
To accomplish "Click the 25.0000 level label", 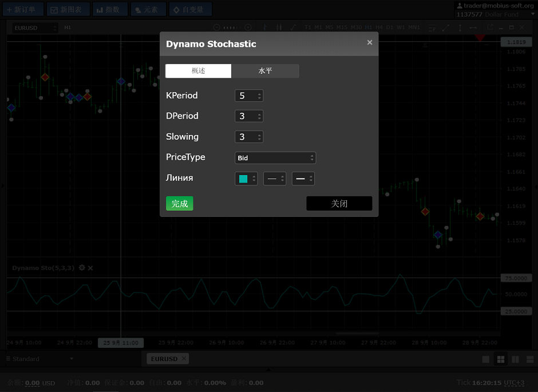I will [516, 311].
